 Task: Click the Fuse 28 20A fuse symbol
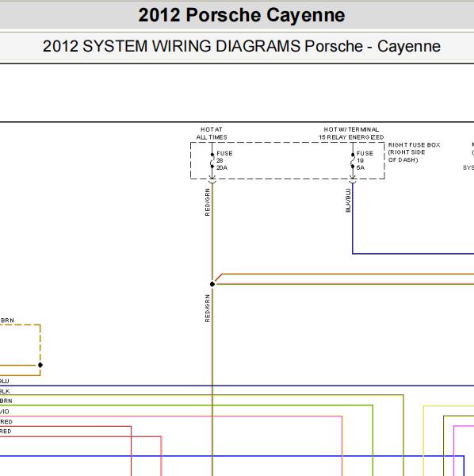click(212, 160)
